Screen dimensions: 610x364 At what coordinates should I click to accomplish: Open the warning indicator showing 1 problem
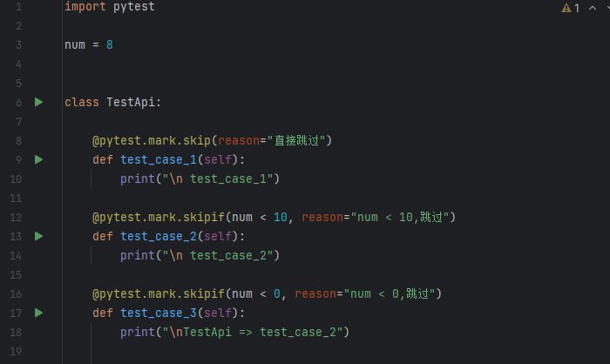570,8
